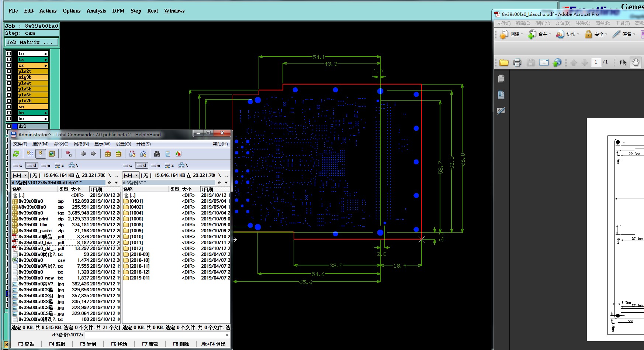Click the email envelope icon in Acrobat

tap(544, 62)
